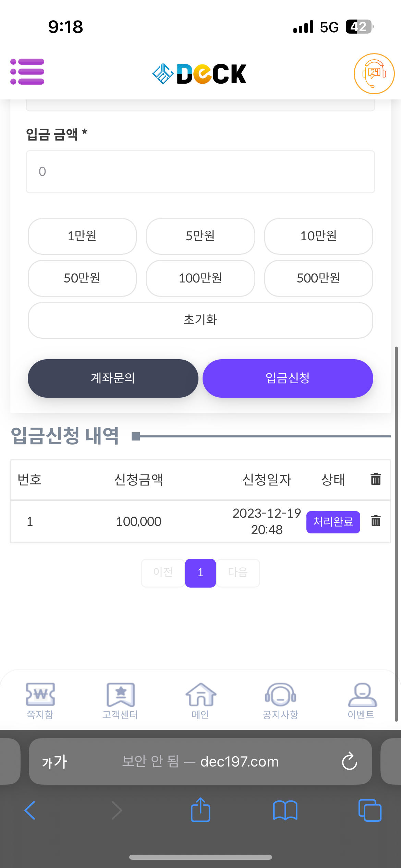Focus the 입금 금액 input field

(200, 172)
